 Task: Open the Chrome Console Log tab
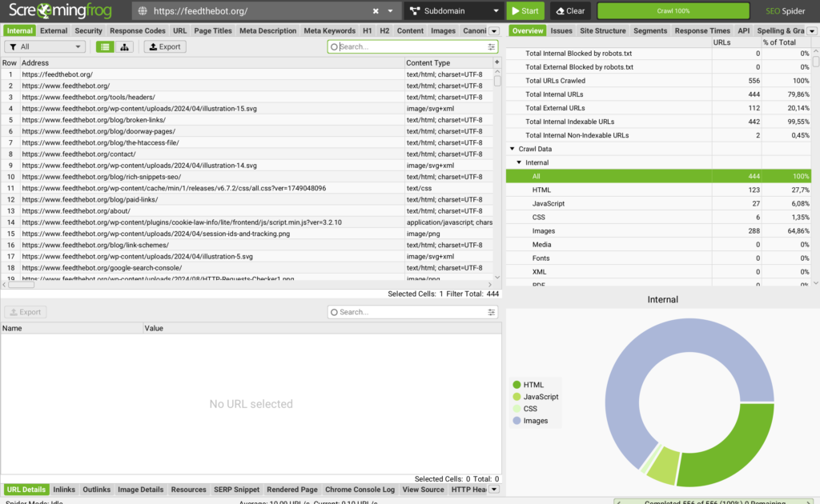tap(360, 490)
